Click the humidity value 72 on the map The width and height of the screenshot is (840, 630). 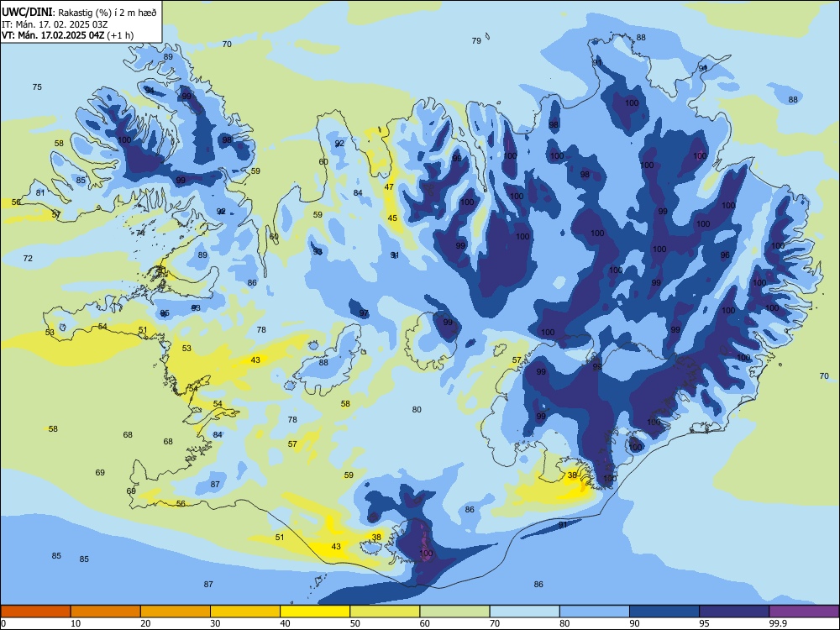click(x=28, y=258)
